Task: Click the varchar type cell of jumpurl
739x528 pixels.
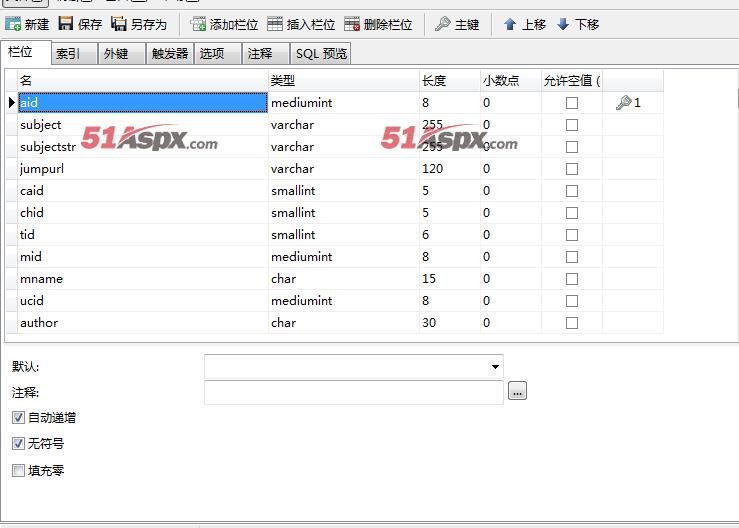Action: tap(344, 169)
